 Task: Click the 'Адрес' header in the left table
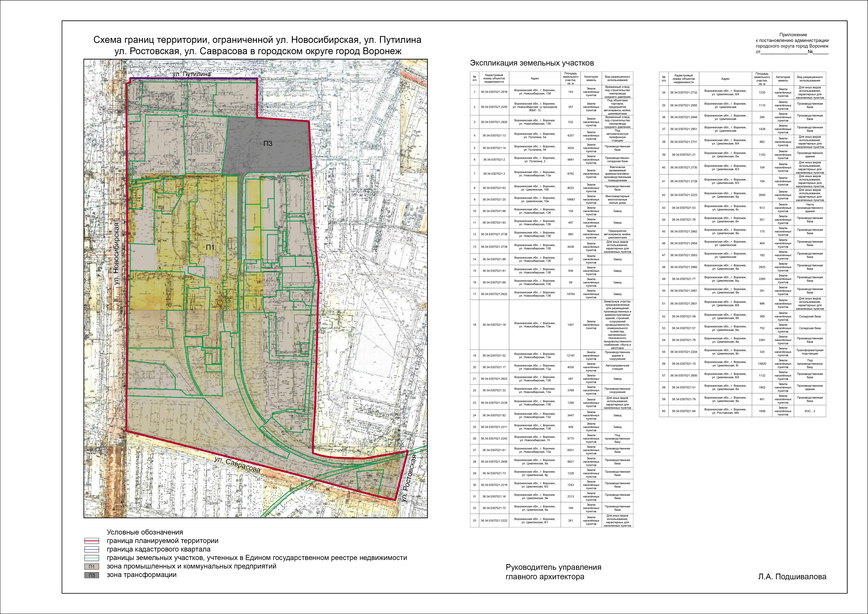coord(535,79)
